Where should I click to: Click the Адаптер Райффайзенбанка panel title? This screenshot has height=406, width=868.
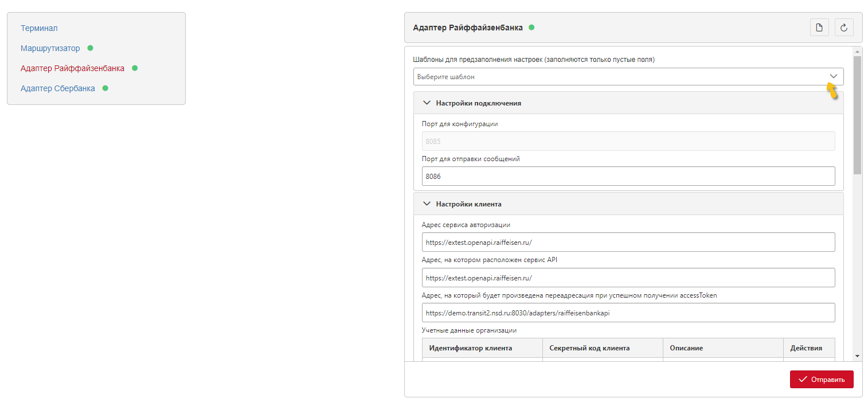468,28
